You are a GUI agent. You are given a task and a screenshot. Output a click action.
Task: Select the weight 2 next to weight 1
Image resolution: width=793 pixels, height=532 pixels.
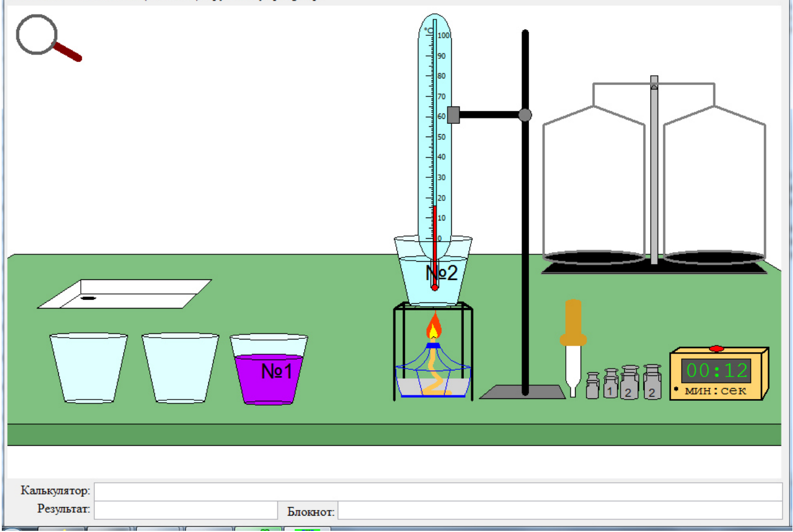(x=630, y=383)
